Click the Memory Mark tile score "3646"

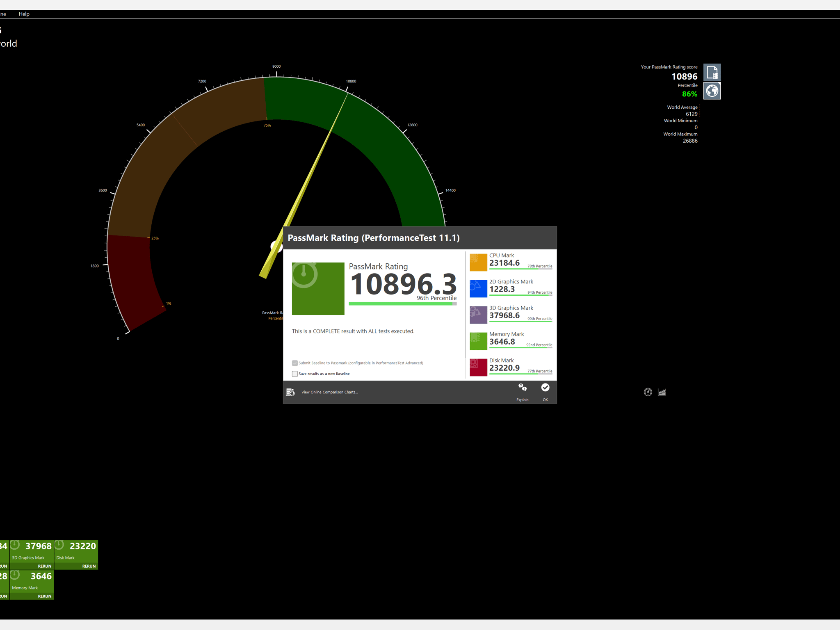[41, 576]
